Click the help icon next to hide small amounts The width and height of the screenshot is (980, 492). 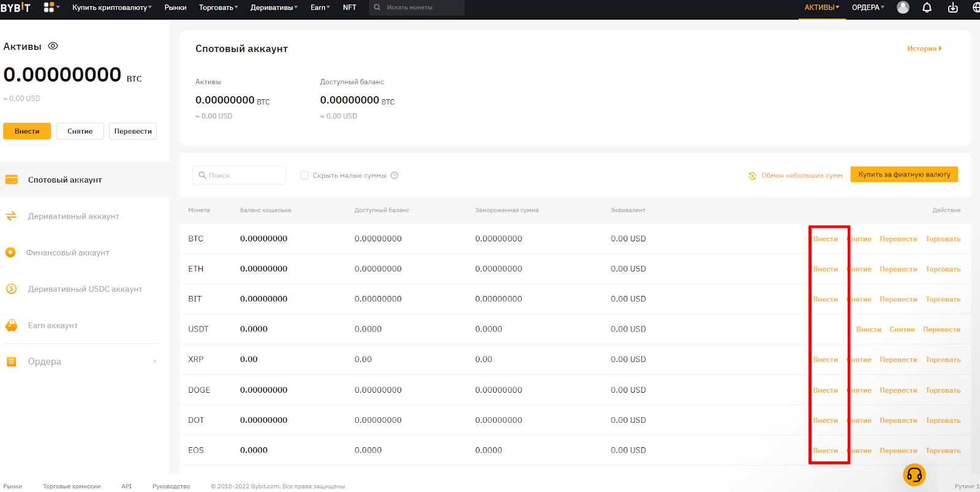394,175
